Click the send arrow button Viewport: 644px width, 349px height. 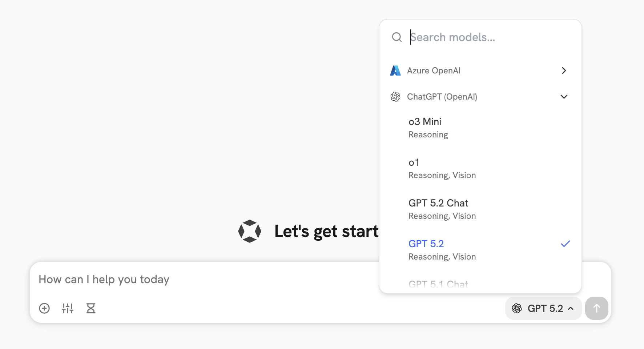[596, 308]
